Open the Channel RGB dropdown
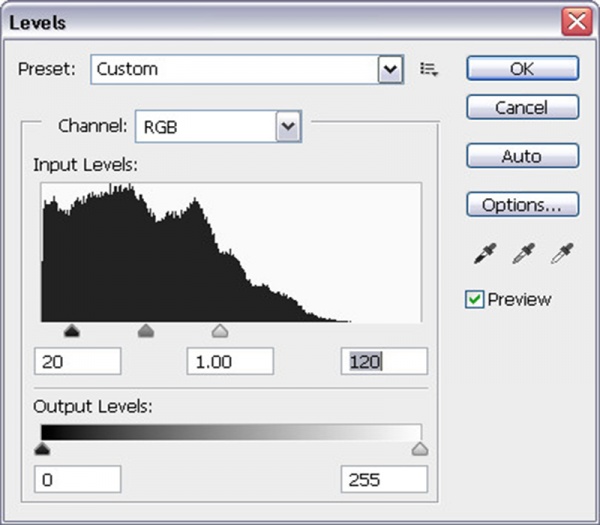The height and width of the screenshot is (525, 600). [218, 127]
